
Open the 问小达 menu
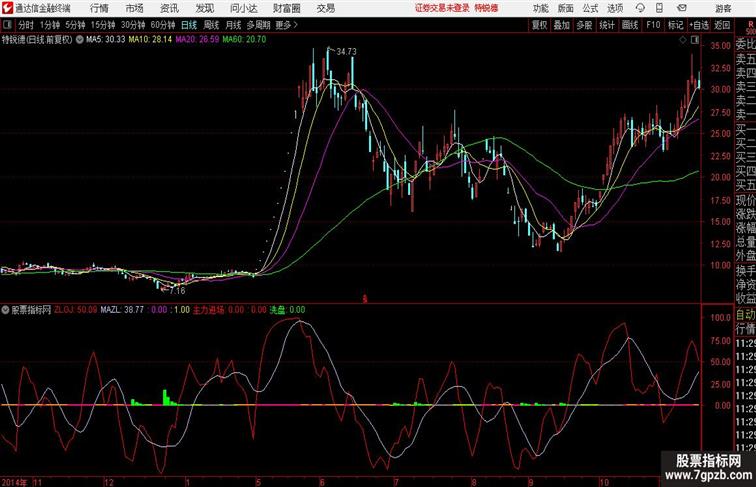pos(244,8)
